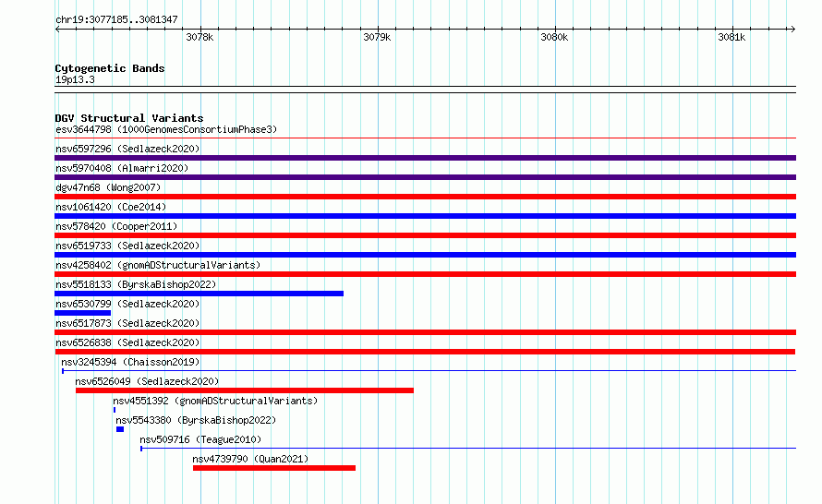This screenshot has width=822, height=504.
Task: Click the short blue nsv6530799 bar
Action: tap(82, 313)
